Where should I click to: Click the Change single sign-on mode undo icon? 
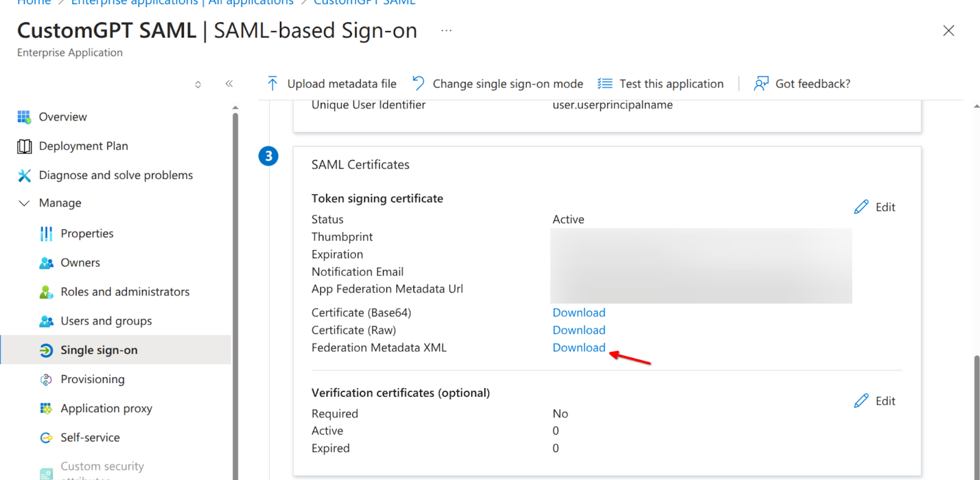point(418,83)
